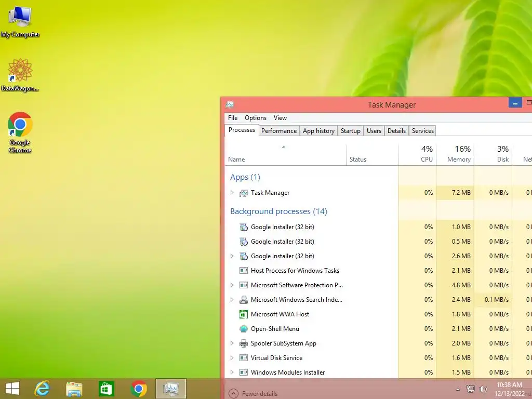This screenshot has height=399, width=532.
Task: Click the 7.2 MB memory value
Action: tap(461, 193)
